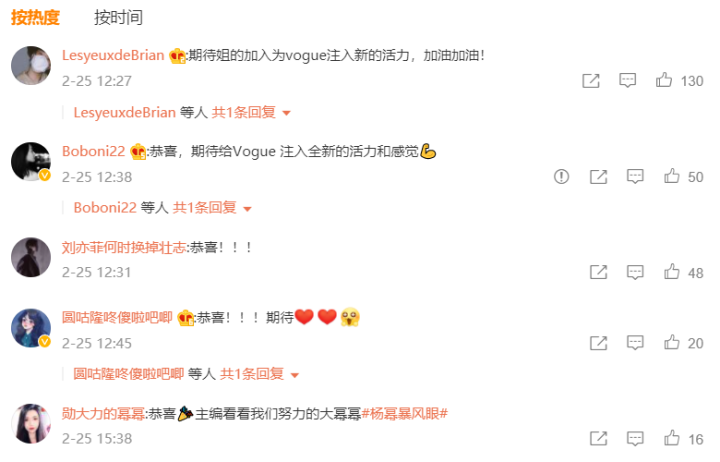
Task: Click the reply icon on LesyeuxdeBrian's comment
Action: (x=627, y=80)
